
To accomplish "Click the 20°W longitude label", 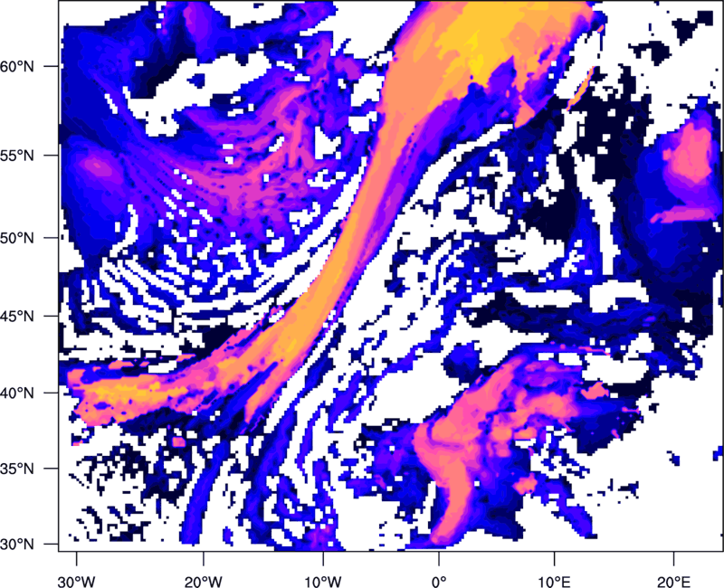I will tap(203, 582).
